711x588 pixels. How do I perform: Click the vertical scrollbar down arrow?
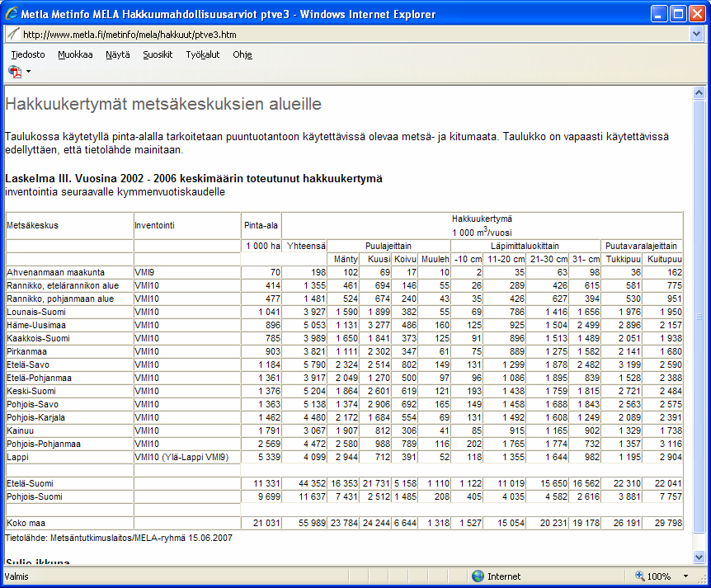tap(699, 557)
